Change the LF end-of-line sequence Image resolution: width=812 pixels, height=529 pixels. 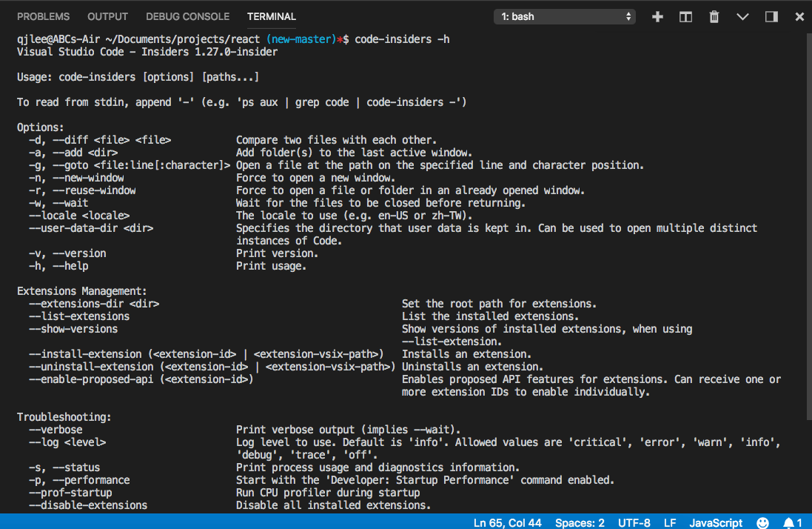670,523
